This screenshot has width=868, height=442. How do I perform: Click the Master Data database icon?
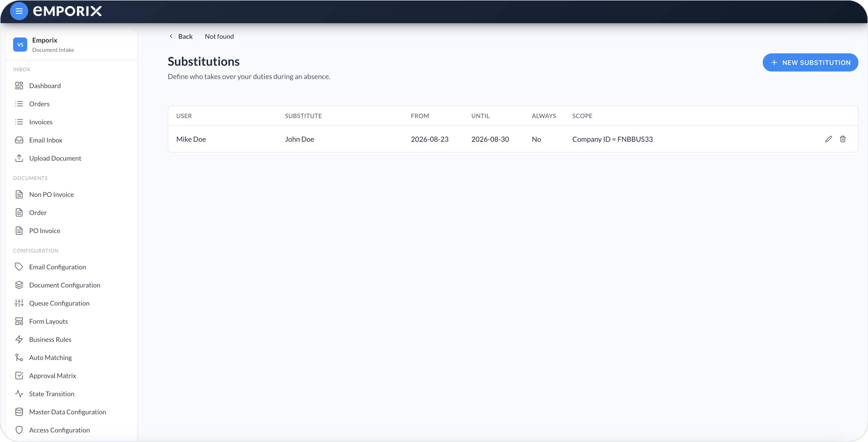point(19,412)
